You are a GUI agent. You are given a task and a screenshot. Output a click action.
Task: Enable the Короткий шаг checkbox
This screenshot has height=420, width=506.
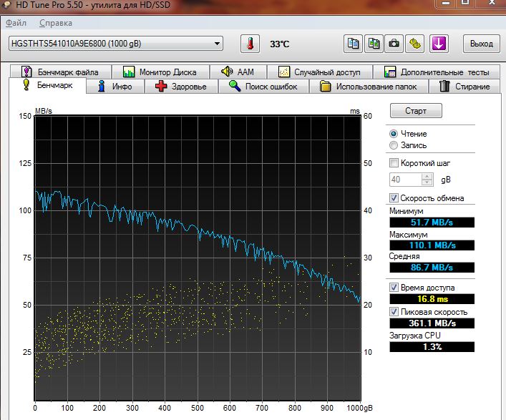tap(394, 163)
